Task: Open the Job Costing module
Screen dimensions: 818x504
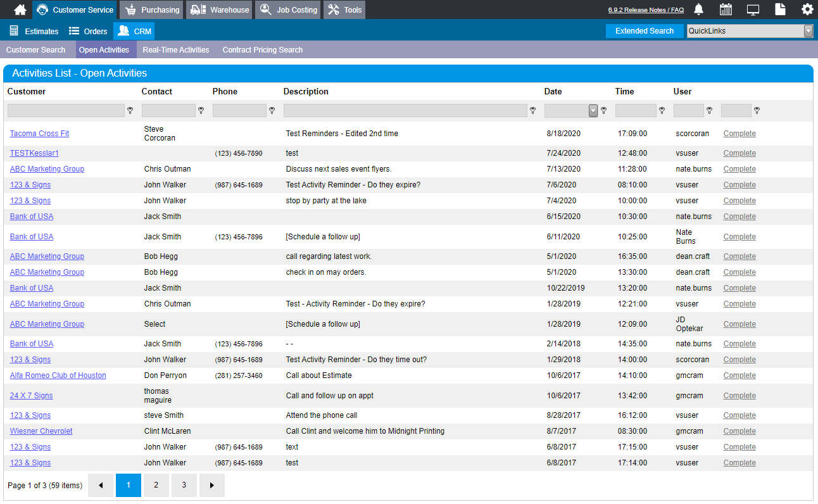Action: click(288, 9)
